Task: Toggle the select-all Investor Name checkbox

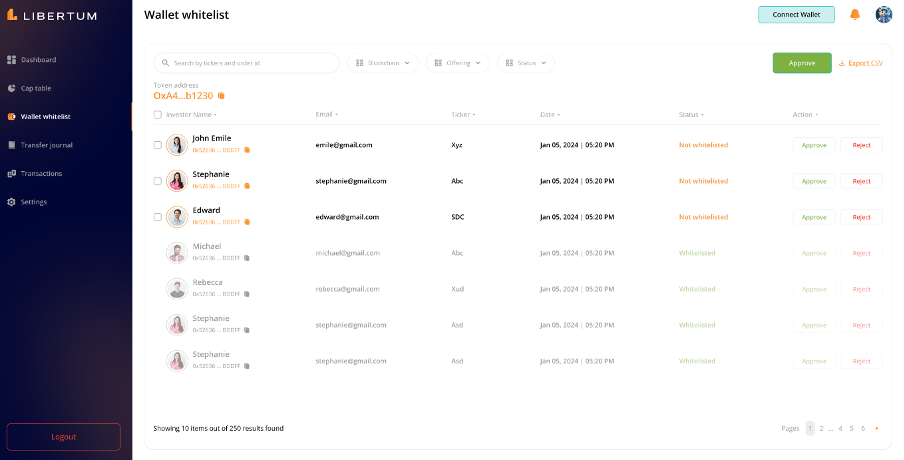Action: point(157,115)
